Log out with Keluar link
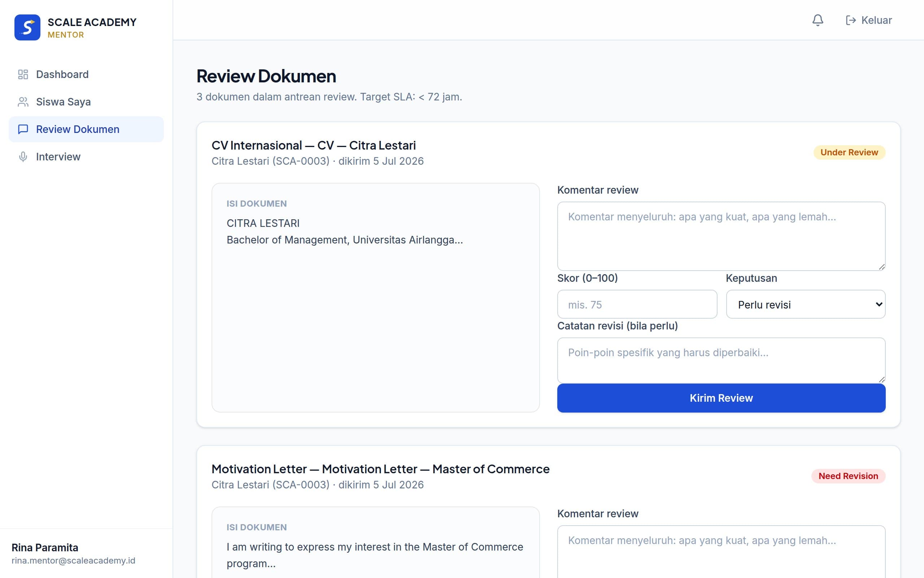Viewport: 924px width, 578px height. [x=869, y=20]
